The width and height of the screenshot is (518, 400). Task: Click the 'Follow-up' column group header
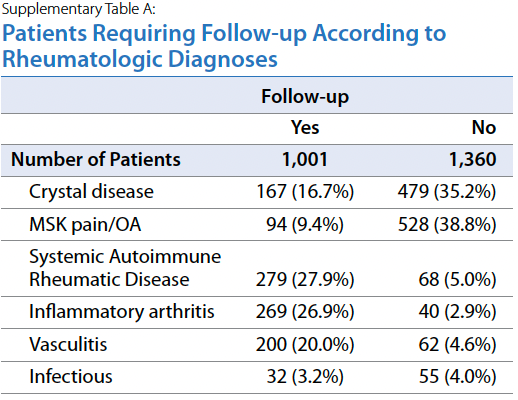click(x=305, y=96)
